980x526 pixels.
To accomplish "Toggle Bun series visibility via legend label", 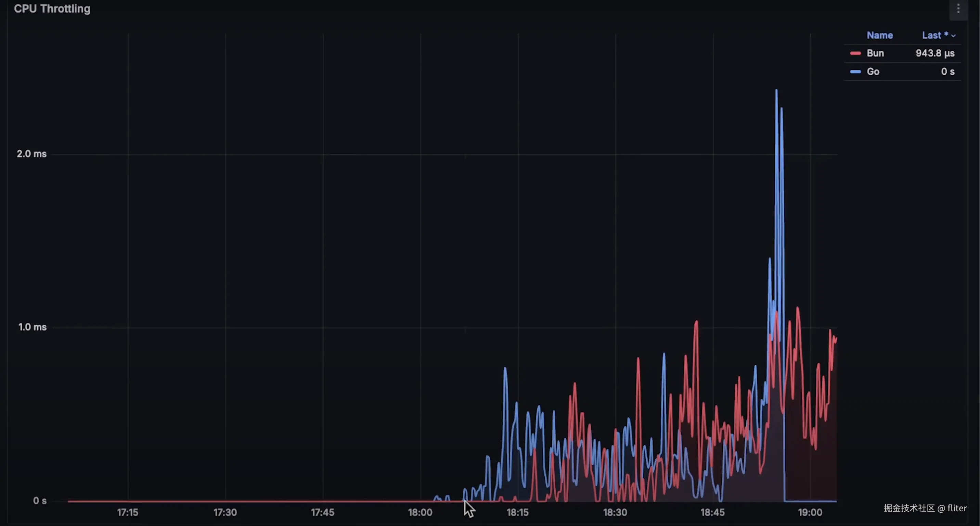I will click(875, 53).
